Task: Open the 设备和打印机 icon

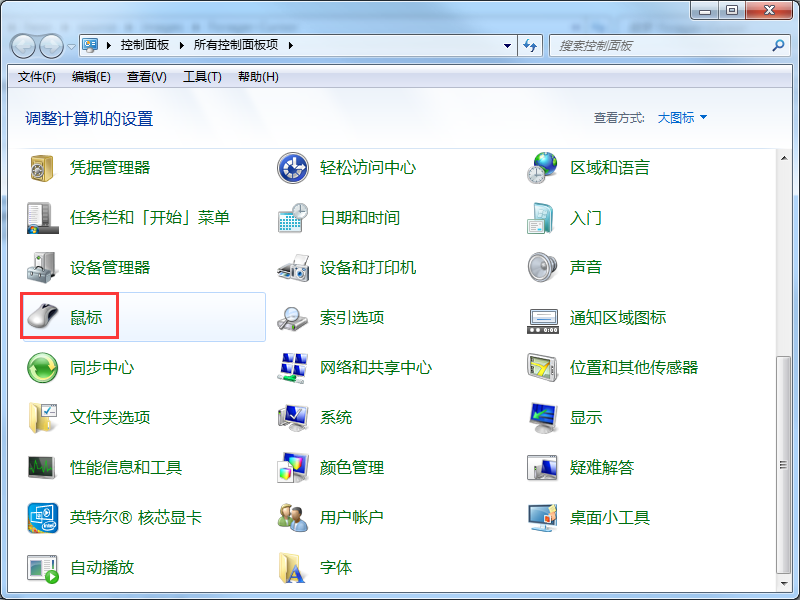Action: [292, 267]
